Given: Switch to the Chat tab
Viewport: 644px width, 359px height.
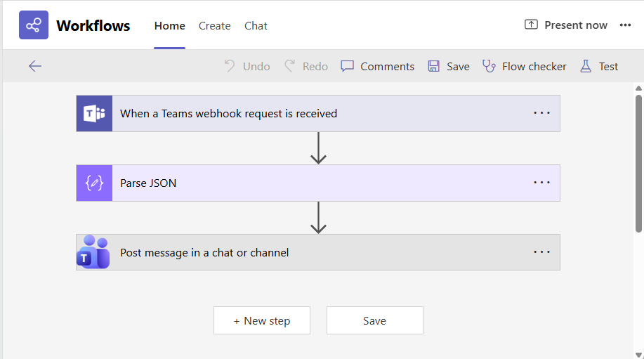Looking at the screenshot, I should (x=256, y=26).
